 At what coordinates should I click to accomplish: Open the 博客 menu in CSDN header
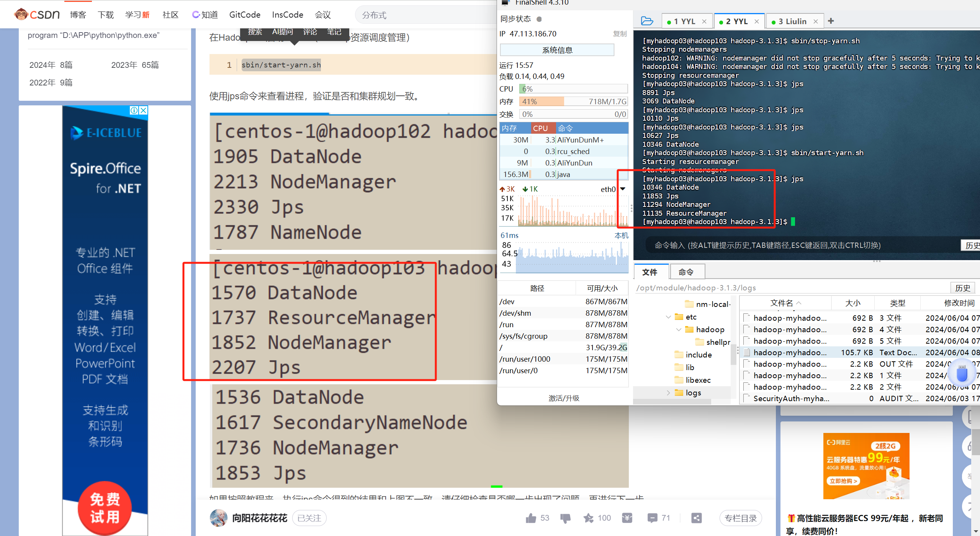coord(78,15)
